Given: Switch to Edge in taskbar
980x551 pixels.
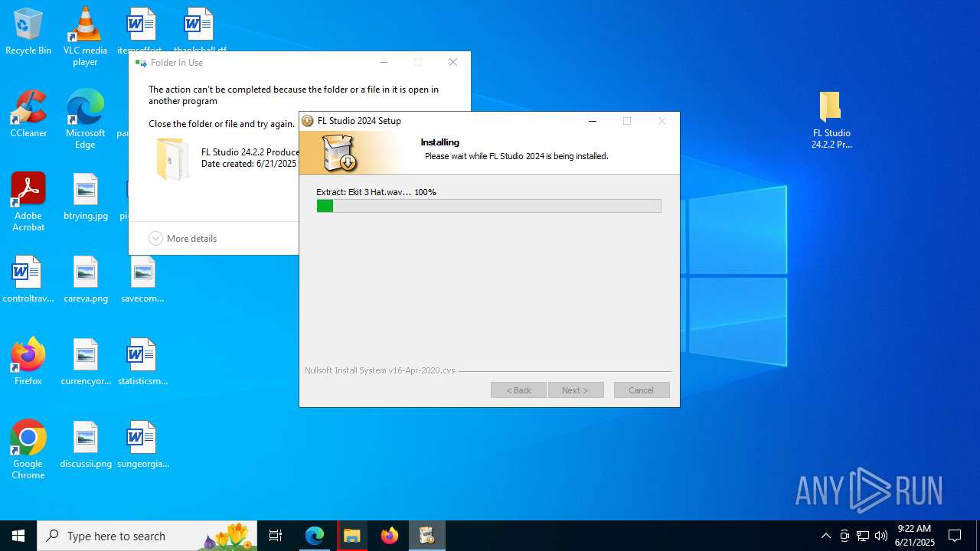Looking at the screenshot, I should click(315, 536).
